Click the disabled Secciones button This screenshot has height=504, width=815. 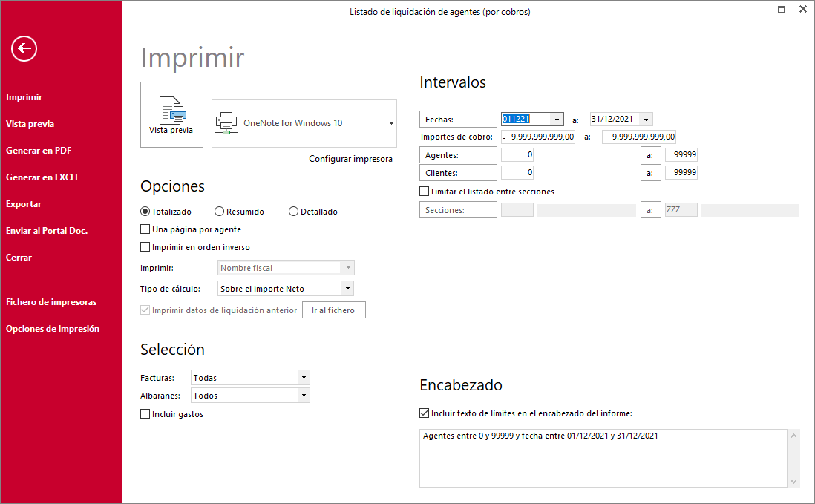[458, 210]
